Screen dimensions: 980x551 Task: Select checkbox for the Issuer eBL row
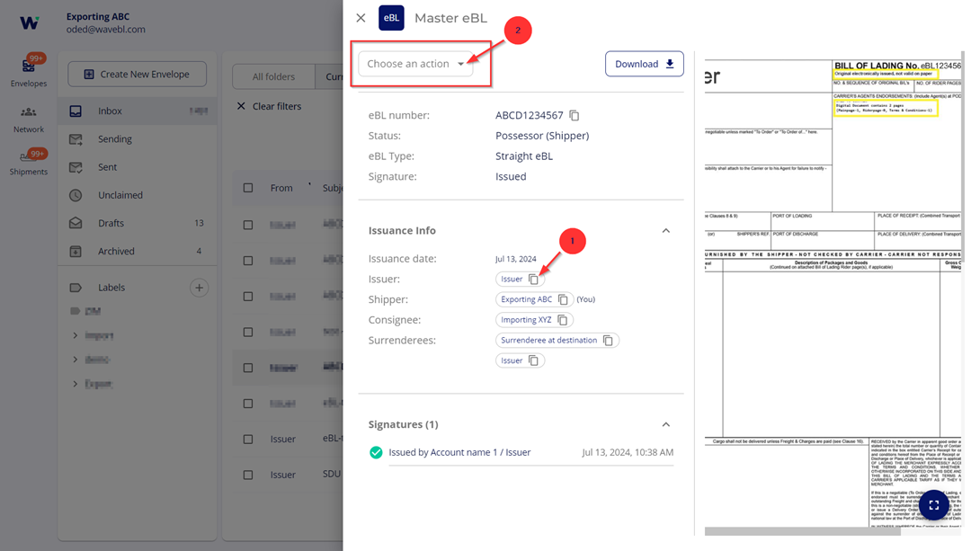coord(248,440)
